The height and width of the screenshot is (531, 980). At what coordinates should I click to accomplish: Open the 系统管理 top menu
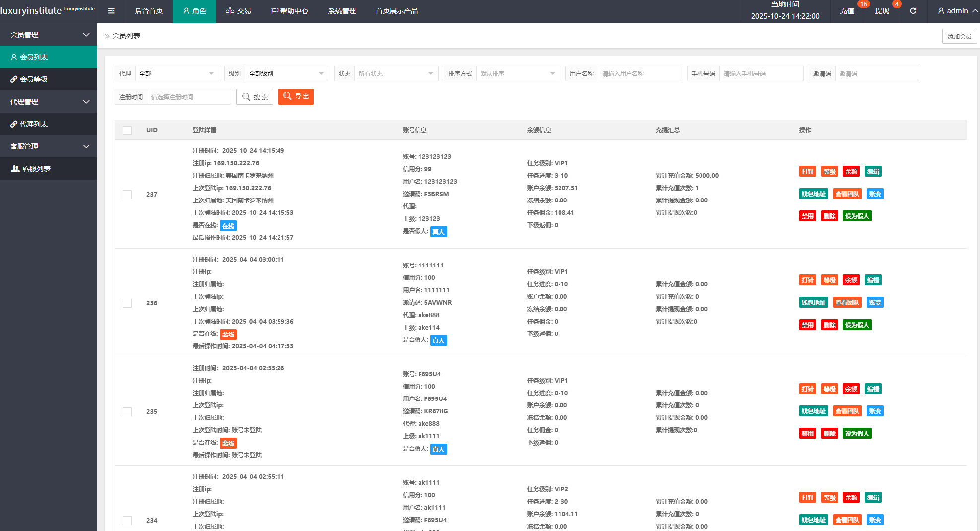point(342,11)
